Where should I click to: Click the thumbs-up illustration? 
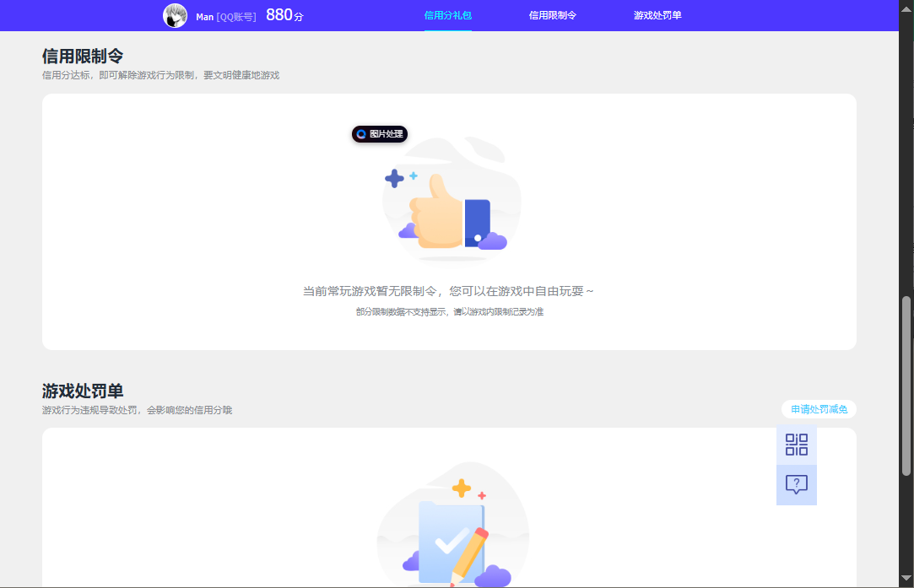452,201
